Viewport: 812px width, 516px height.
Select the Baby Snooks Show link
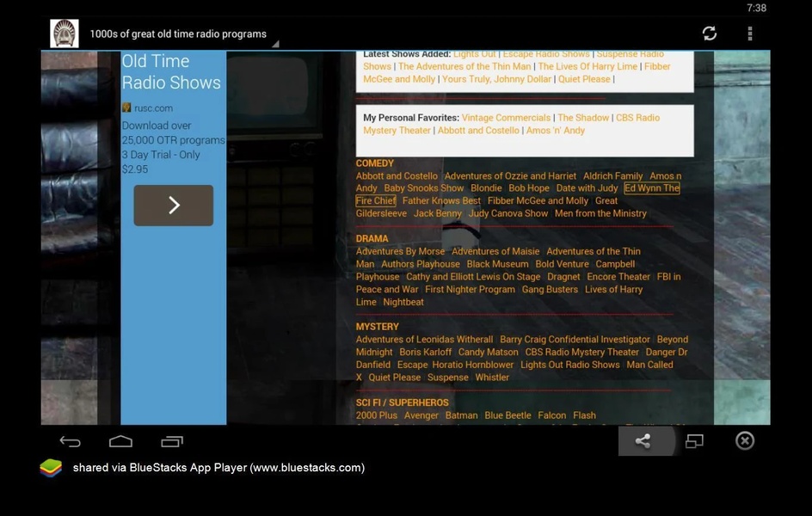[423, 187]
